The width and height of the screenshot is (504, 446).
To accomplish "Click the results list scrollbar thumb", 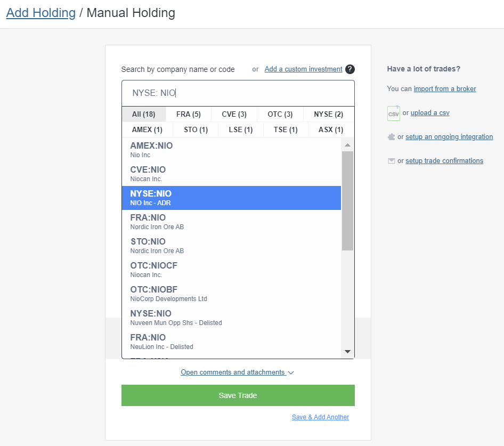I will click(x=347, y=201).
